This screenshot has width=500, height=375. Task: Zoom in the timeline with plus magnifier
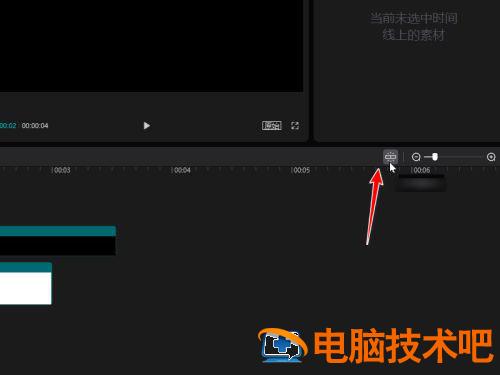tap(491, 157)
